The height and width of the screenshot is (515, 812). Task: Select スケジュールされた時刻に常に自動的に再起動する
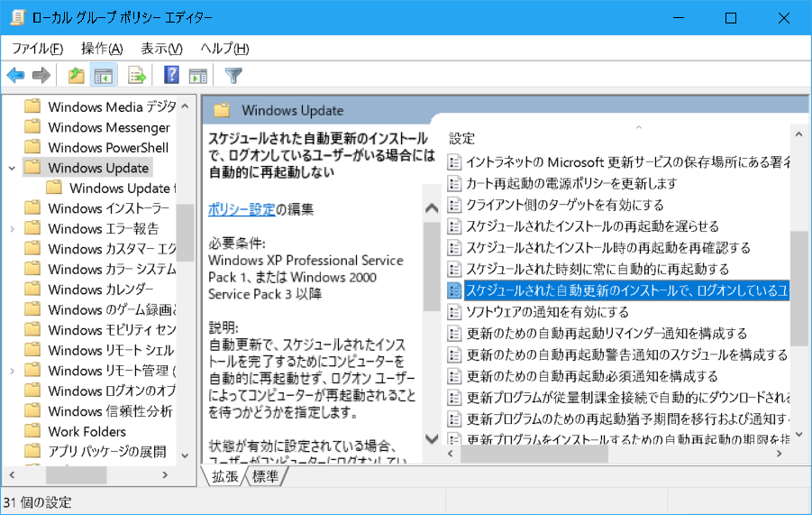click(x=598, y=269)
